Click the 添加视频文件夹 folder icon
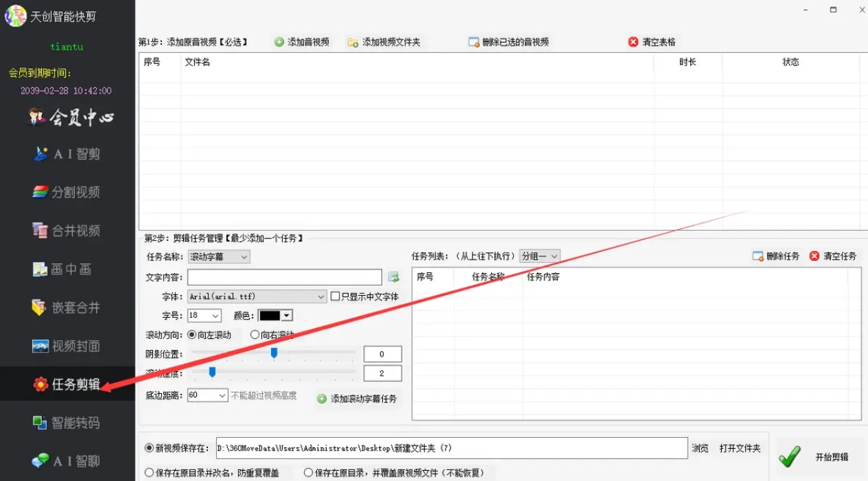This screenshot has height=481, width=868. tap(353, 43)
